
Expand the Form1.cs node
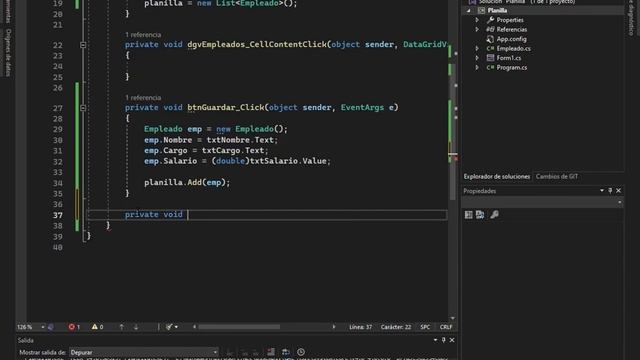(477, 58)
